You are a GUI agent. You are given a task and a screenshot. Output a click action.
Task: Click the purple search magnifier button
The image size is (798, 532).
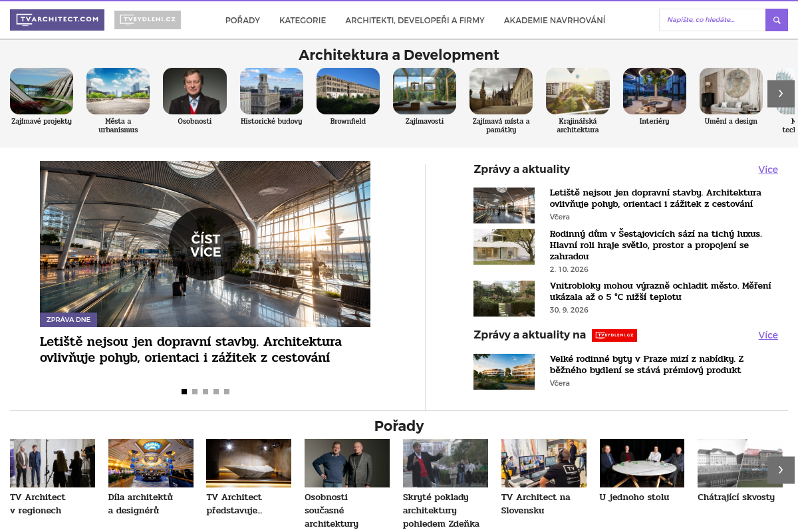(777, 20)
